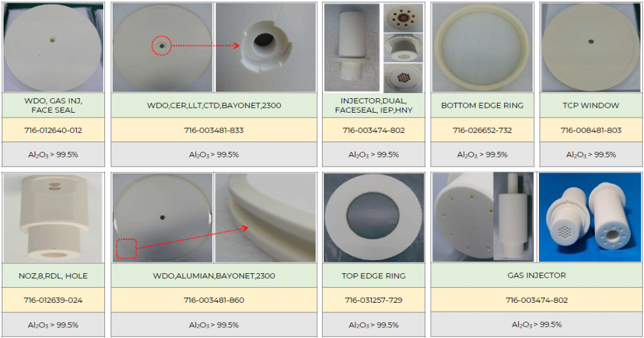Select the NOZ,8,RDL, HOLE nozzle image
The width and height of the screenshot is (644, 338).
53,218
